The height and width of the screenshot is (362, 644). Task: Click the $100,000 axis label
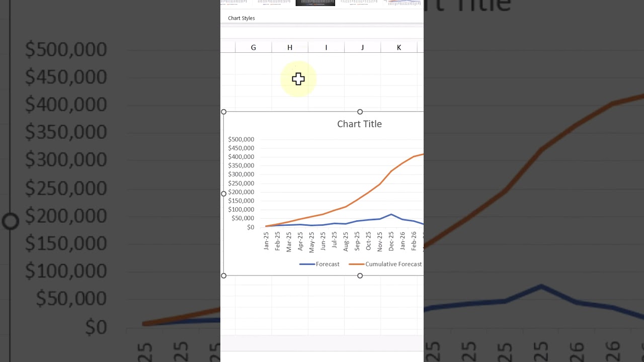click(x=241, y=210)
